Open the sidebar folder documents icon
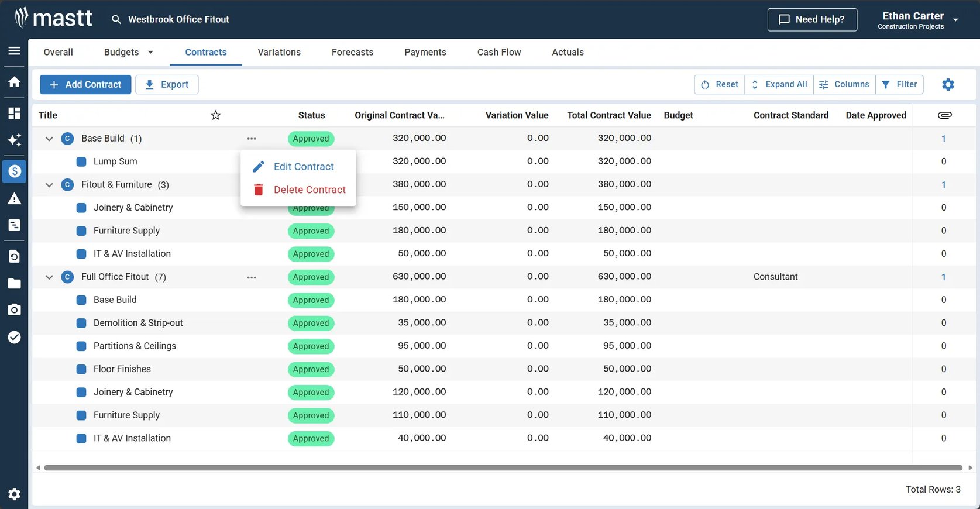980x509 pixels. pos(14,284)
